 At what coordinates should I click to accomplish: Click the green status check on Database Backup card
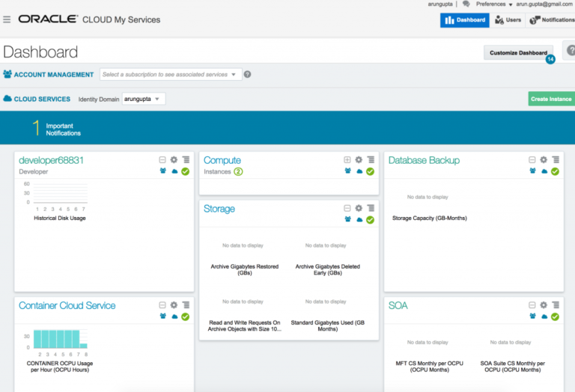click(x=556, y=171)
